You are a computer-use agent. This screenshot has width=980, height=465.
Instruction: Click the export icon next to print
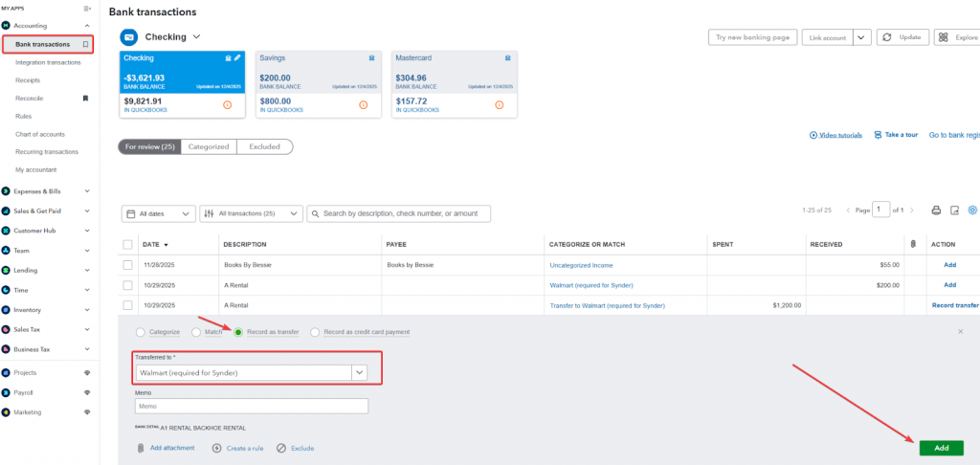pos(955,210)
